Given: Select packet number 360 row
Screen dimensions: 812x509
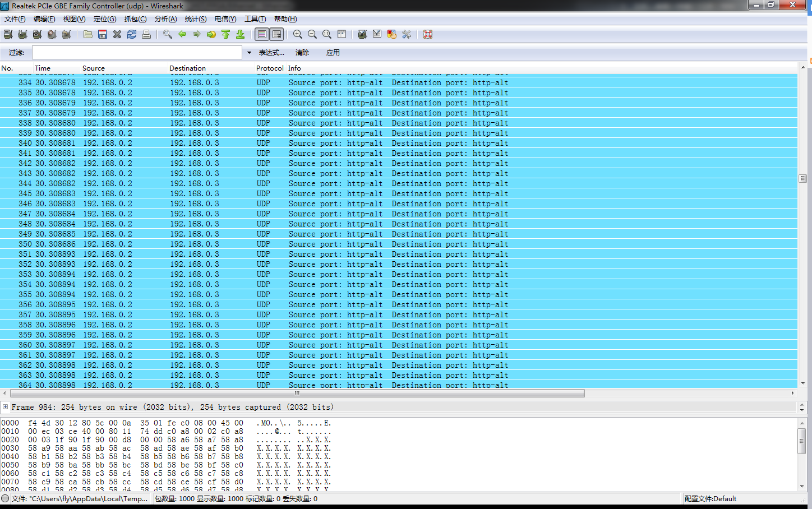Looking at the screenshot, I should coord(399,345).
